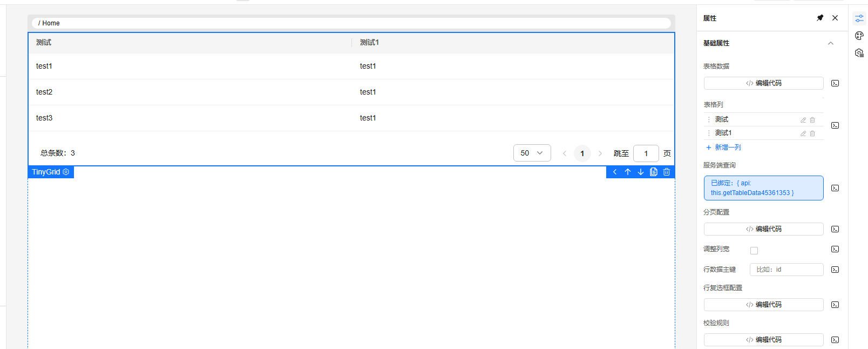Select parent of TinyGrid via left chevron
This screenshot has height=349, width=868.
tap(615, 172)
